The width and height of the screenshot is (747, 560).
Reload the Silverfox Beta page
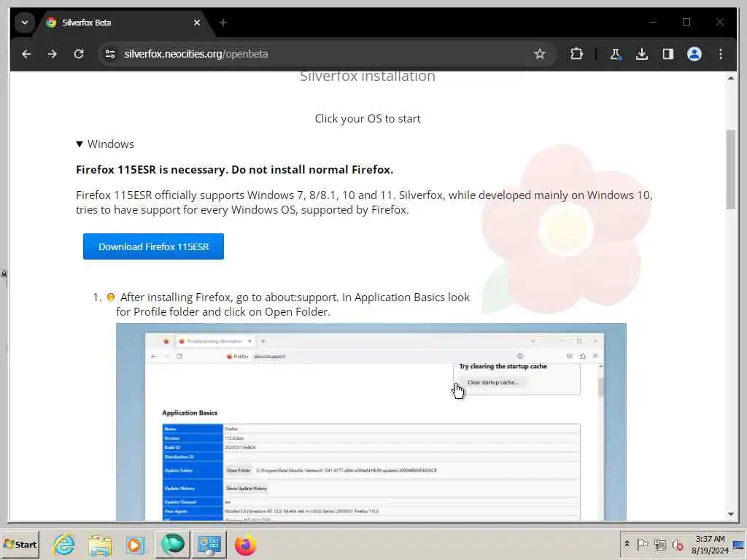(79, 54)
